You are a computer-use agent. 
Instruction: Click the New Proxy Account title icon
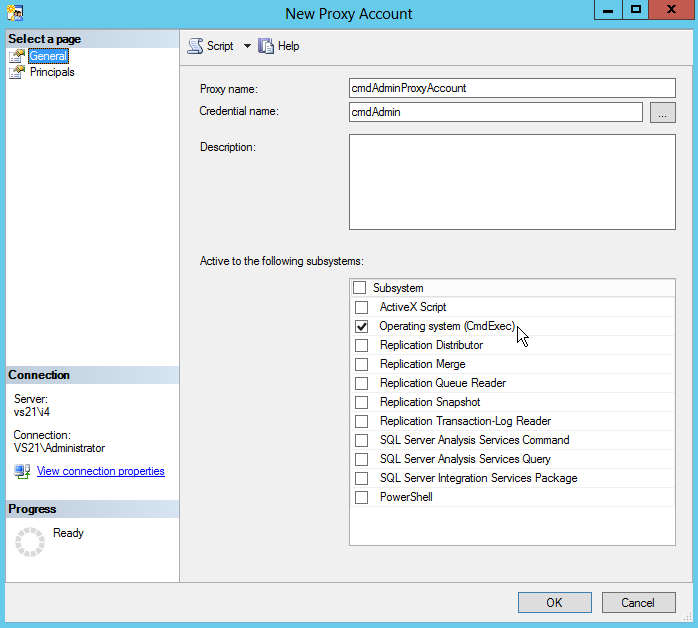(15, 13)
